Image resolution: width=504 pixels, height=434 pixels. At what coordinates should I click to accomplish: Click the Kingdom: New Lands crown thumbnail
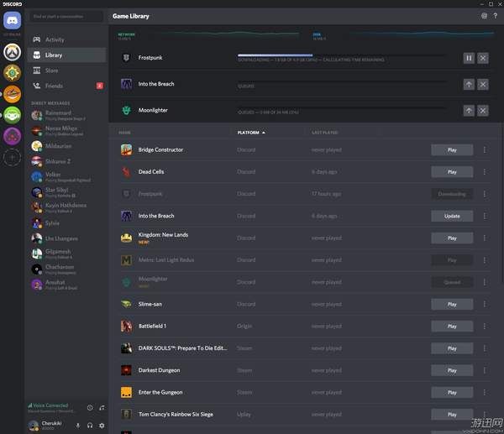(126, 238)
